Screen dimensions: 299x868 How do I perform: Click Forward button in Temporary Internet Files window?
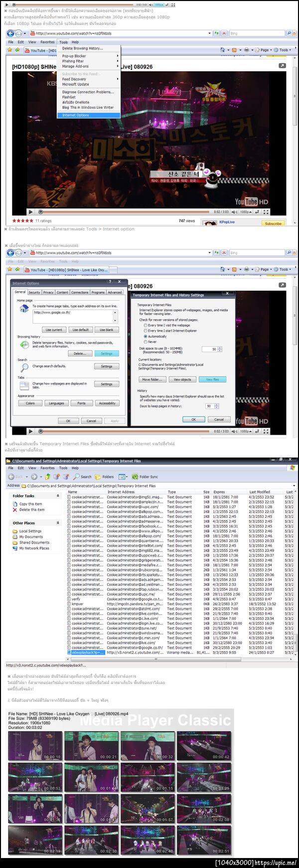point(34,477)
